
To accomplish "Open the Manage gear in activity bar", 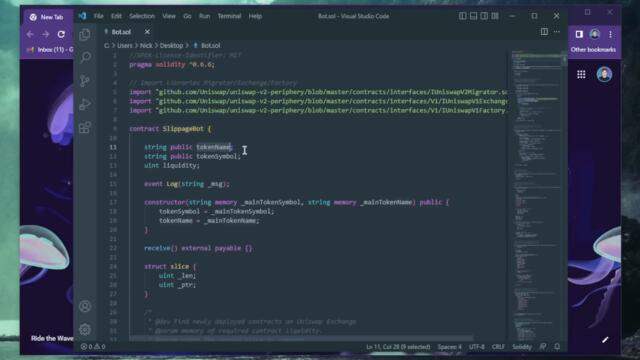I will point(85,329).
